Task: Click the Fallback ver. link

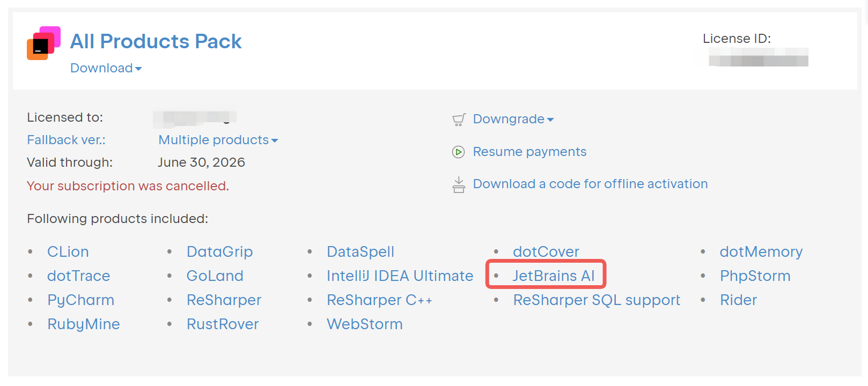Action: (67, 140)
